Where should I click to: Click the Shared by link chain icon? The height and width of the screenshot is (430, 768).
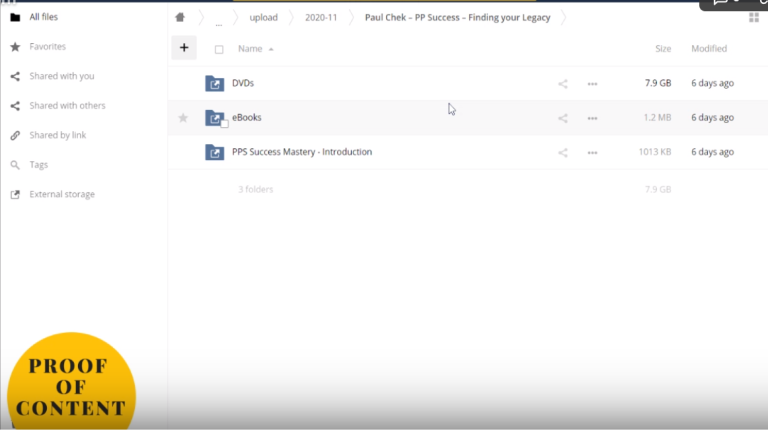tap(15, 136)
